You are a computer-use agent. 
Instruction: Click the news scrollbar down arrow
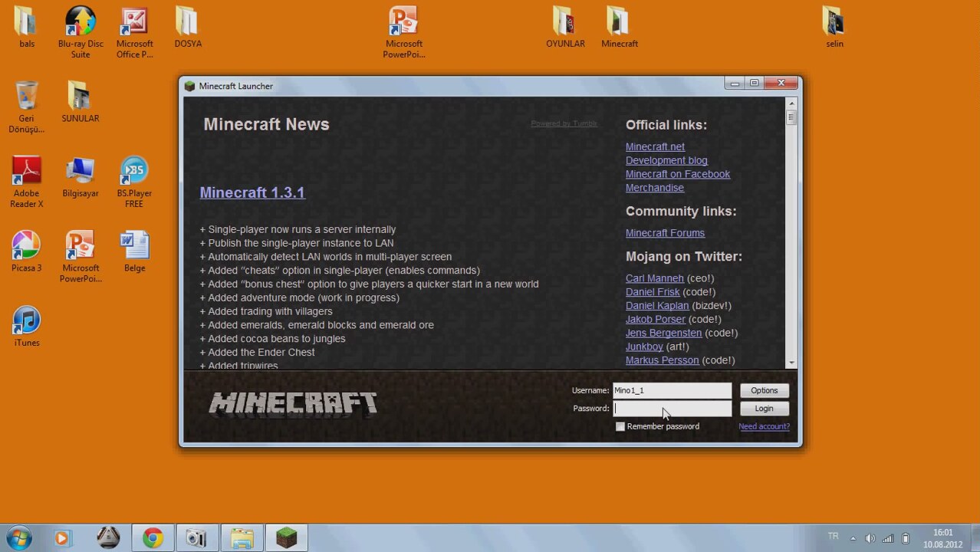(x=791, y=363)
